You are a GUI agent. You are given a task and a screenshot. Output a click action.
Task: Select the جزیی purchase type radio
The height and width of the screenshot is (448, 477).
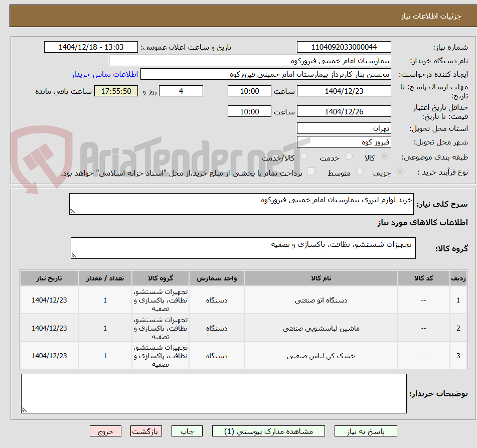point(400,172)
